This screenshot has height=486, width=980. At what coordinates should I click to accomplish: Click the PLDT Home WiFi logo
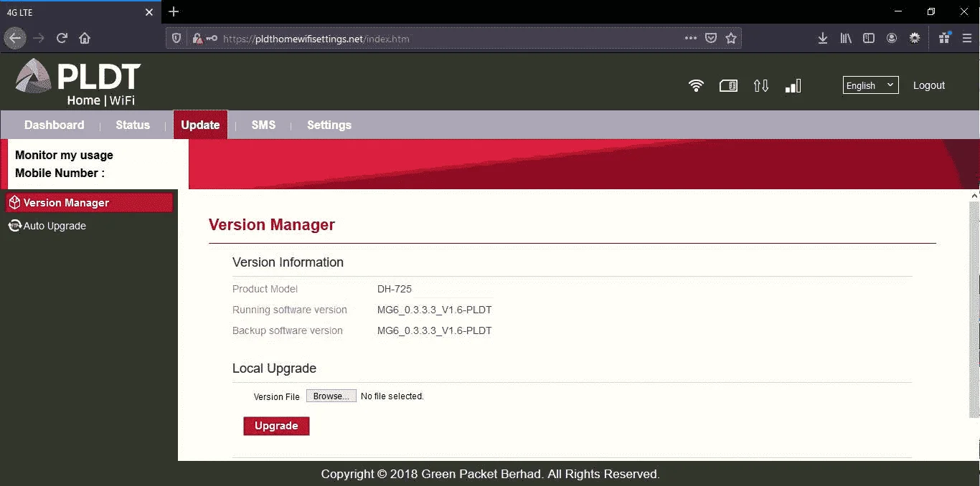pos(77,82)
